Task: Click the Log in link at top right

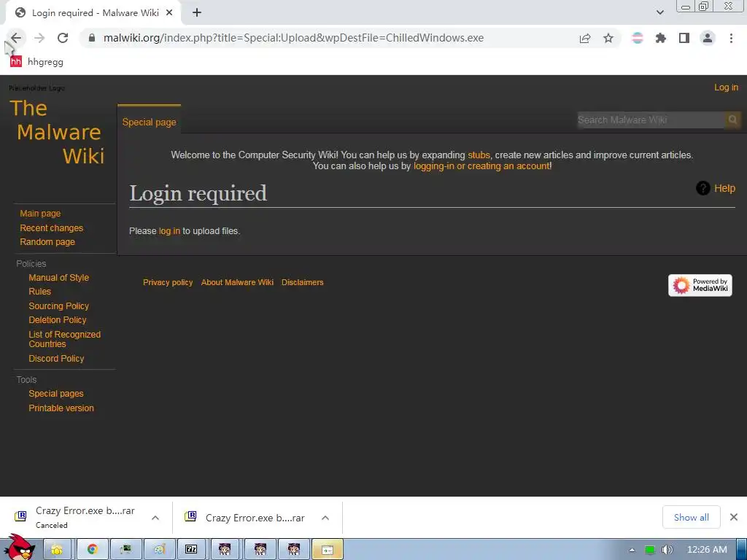Action: tap(726, 87)
